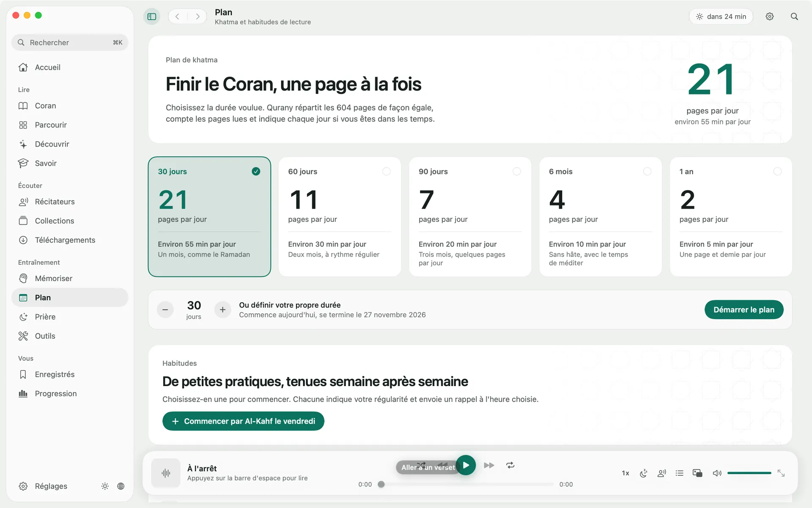
Task: Play the recitation
Action: 466,465
